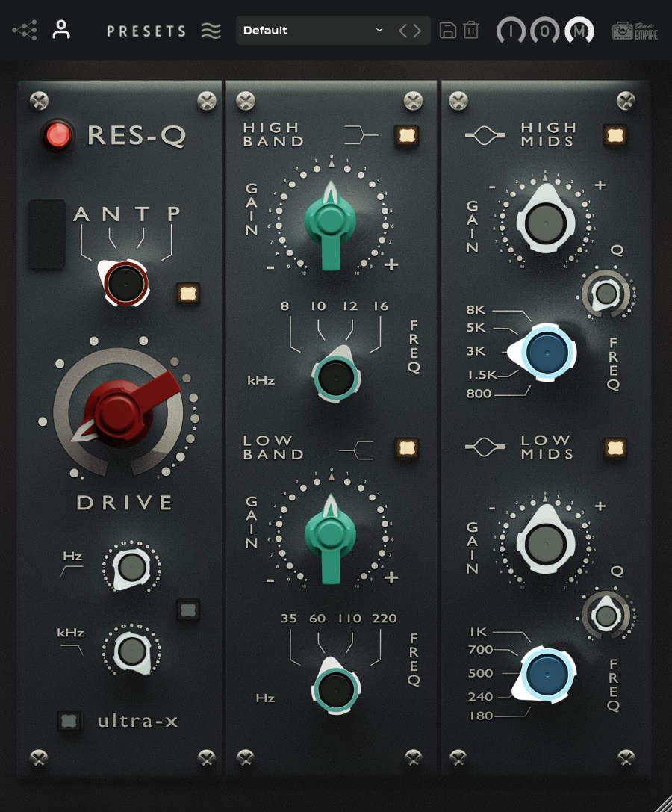Click the output level (O) meter knob
Screen dimensions: 672x812
(x=544, y=31)
